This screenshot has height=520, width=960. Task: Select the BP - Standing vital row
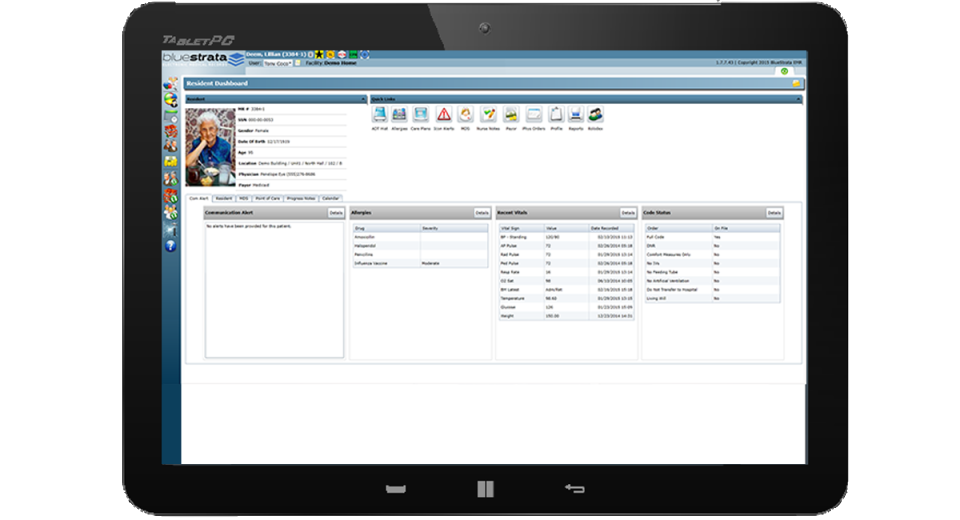(566, 237)
